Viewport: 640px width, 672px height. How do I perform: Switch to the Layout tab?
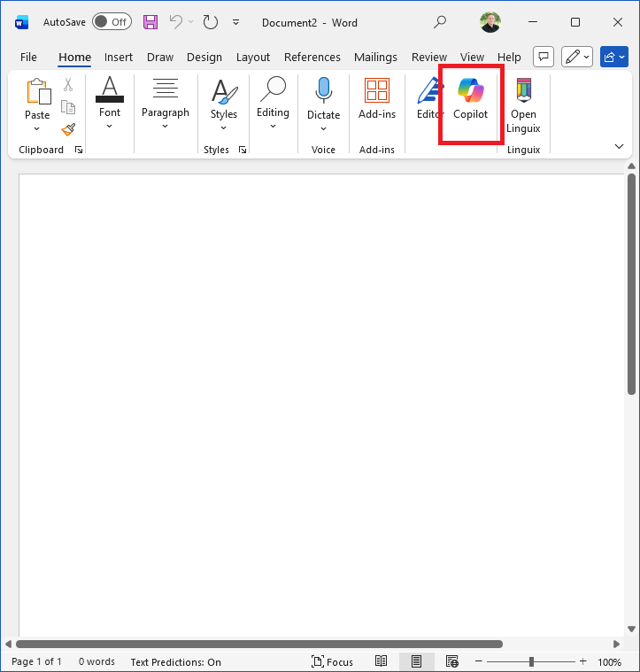point(253,57)
